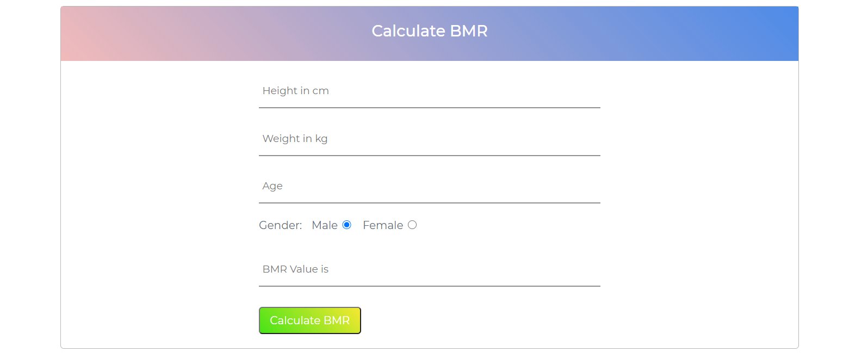Click the Height in cm placeholder text
868x358 pixels.
tap(296, 91)
